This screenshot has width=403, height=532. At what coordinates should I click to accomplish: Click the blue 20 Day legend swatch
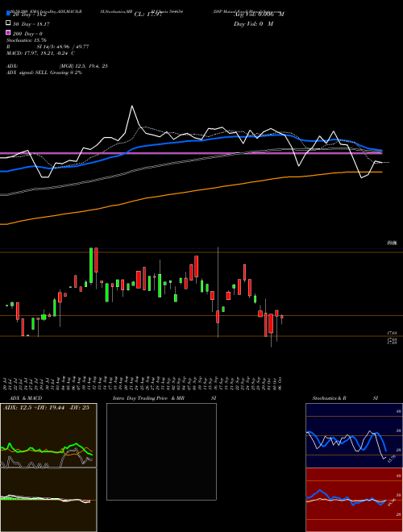click(8, 14)
